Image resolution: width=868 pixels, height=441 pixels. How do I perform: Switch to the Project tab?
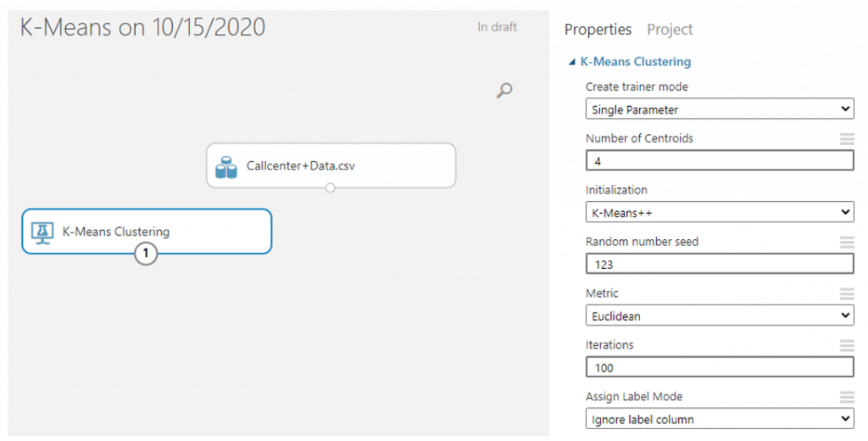coord(670,30)
